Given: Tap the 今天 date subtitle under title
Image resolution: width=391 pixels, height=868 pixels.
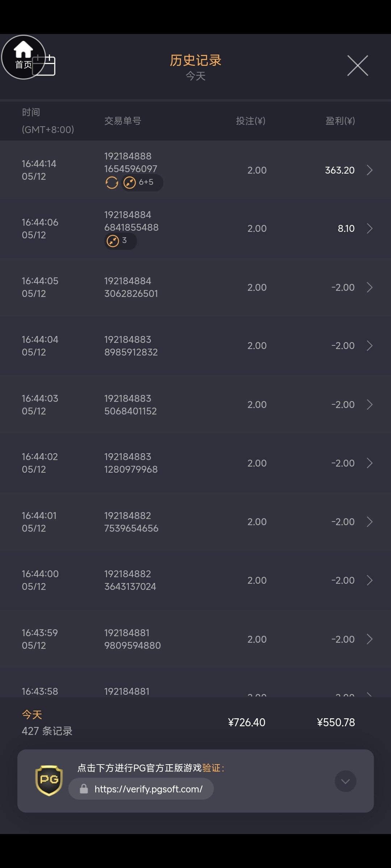Looking at the screenshot, I should point(195,76).
